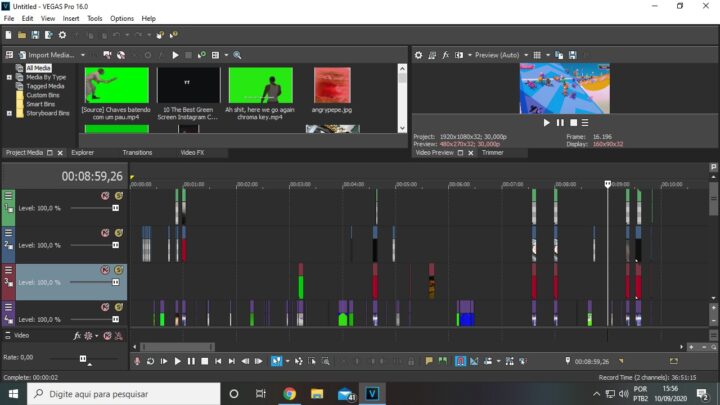
Task: Mute video track 1
Action: pos(105,196)
